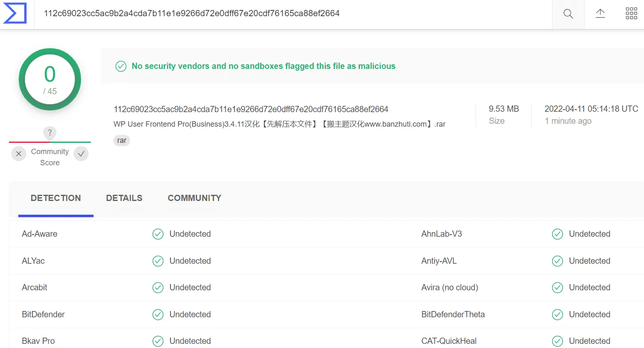Click the 'No security vendors' banner text
This screenshot has height=348, width=644.
pyautogui.click(x=264, y=66)
